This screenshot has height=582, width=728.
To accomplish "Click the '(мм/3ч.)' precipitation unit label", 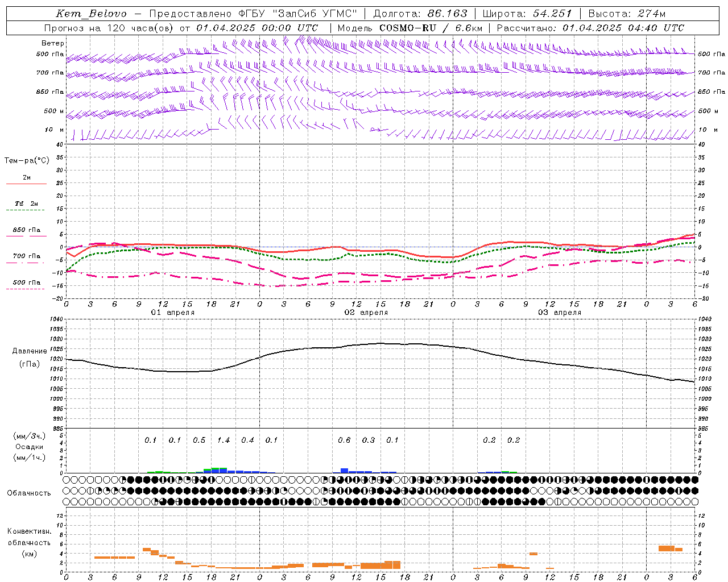I will pos(30,436).
